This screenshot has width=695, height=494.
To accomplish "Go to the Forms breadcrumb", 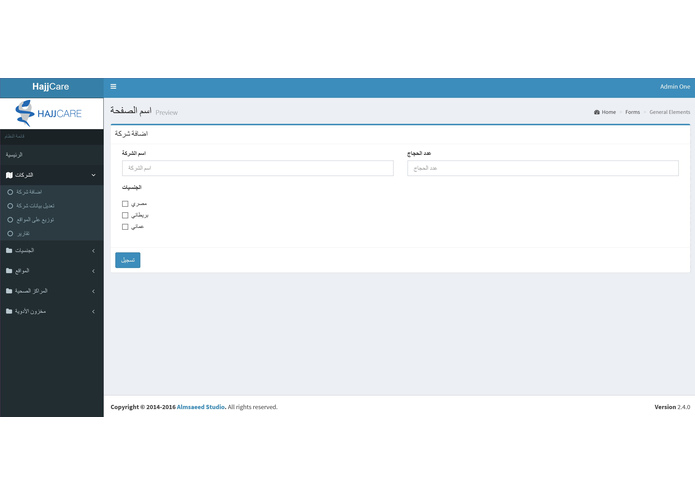I will pos(633,112).
